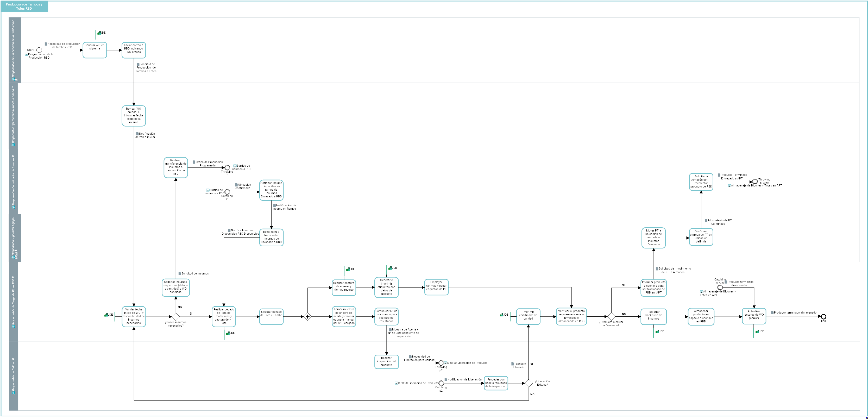868x419 pixels.
Task: Click the Solicitud de insumos document icon
Action: click(180, 273)
